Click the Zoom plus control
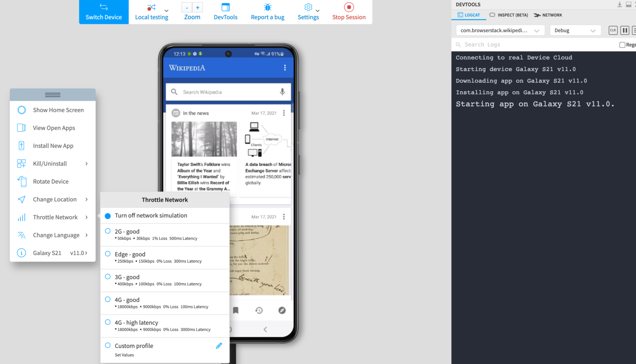Image resolution: width=636 pixels, height=364 pixels. pyautogui.click(x=198, y=7)
